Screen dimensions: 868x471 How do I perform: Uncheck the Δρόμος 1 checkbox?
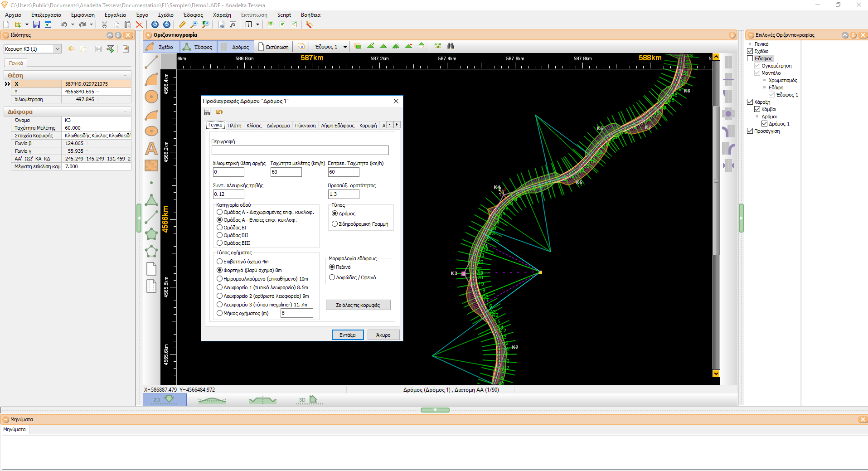tap(765, 124)
